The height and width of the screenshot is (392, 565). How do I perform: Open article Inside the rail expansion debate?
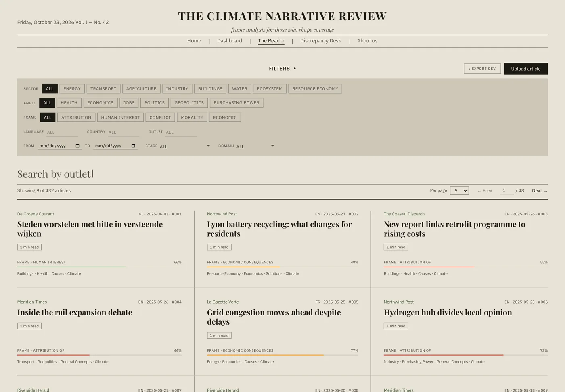point(75,313)
